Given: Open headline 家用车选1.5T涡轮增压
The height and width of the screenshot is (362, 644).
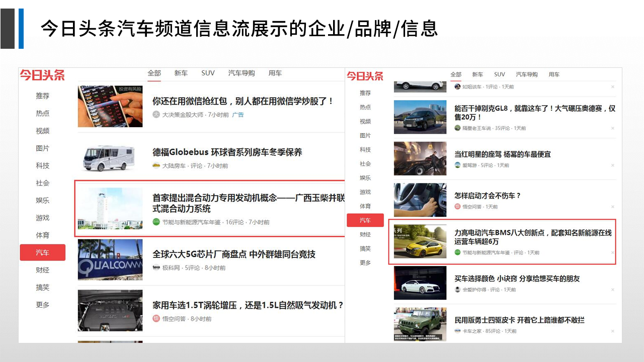Looking at the screenshot, I should [249, 305].
